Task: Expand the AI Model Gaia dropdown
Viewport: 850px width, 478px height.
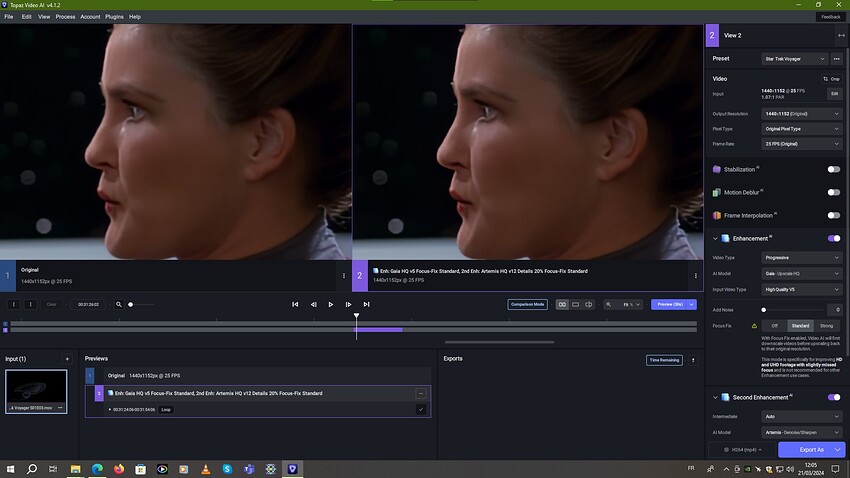Action: click(x=802, y=273)
